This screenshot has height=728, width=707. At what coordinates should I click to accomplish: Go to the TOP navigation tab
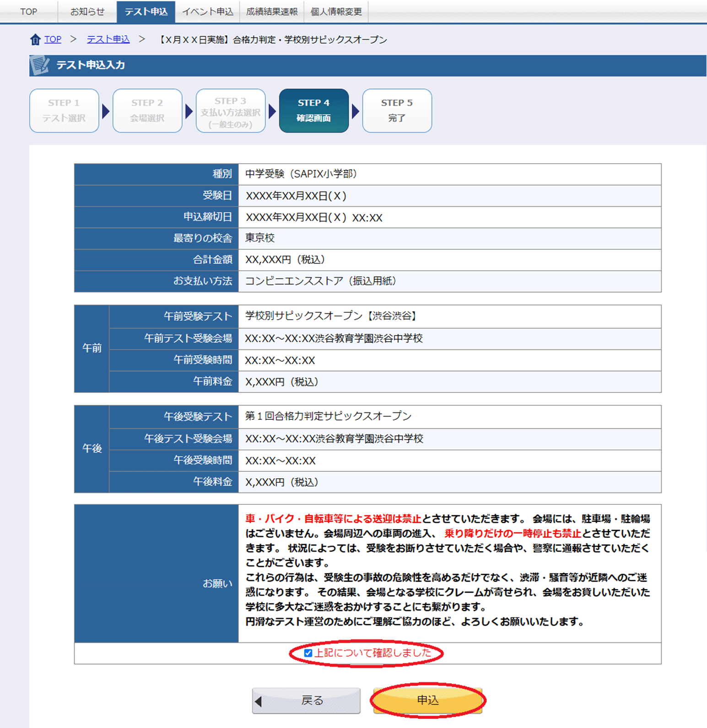click(x=28, y=11)
